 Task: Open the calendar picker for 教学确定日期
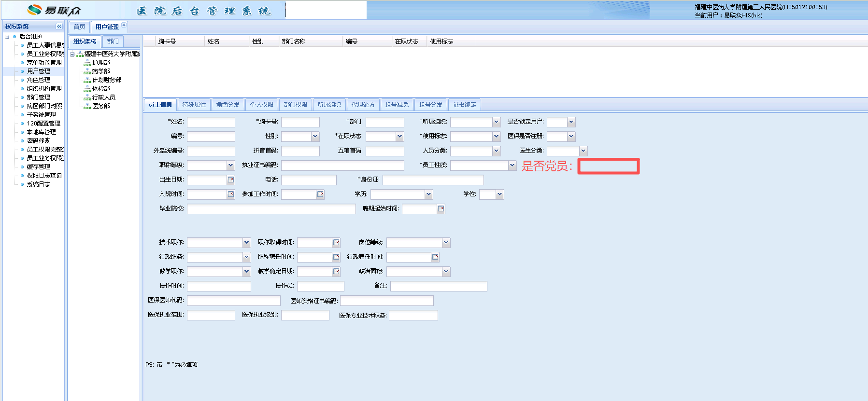tap(336, 272)
